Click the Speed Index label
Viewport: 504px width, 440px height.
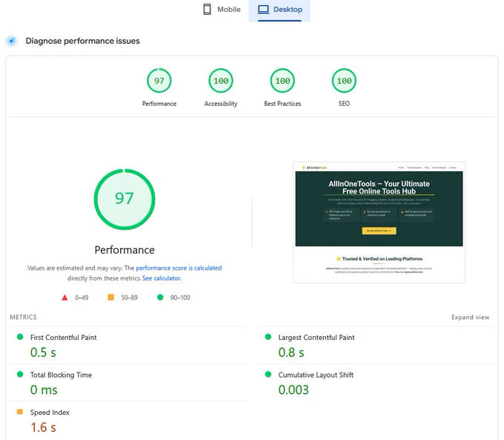coord(50,413)
